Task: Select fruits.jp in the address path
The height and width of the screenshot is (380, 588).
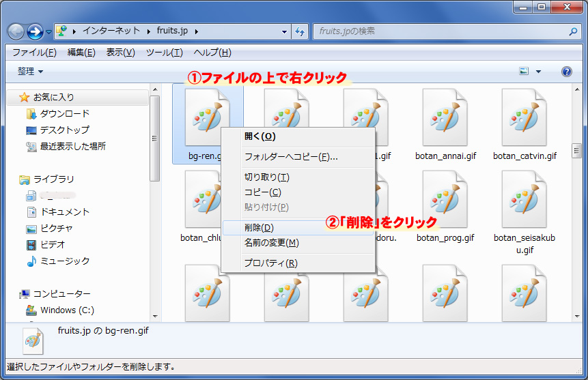Action: (172, 31)
